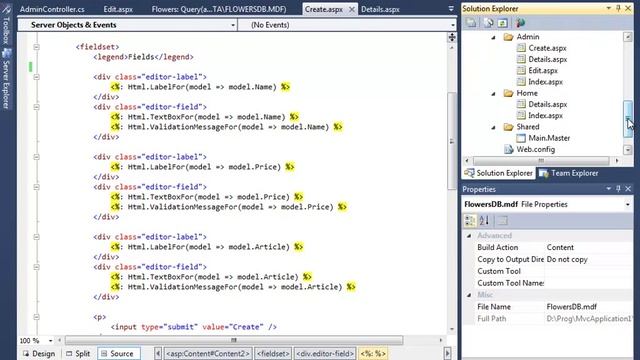
Task: Collapse the p tag code region
Action: click(36, 317)
